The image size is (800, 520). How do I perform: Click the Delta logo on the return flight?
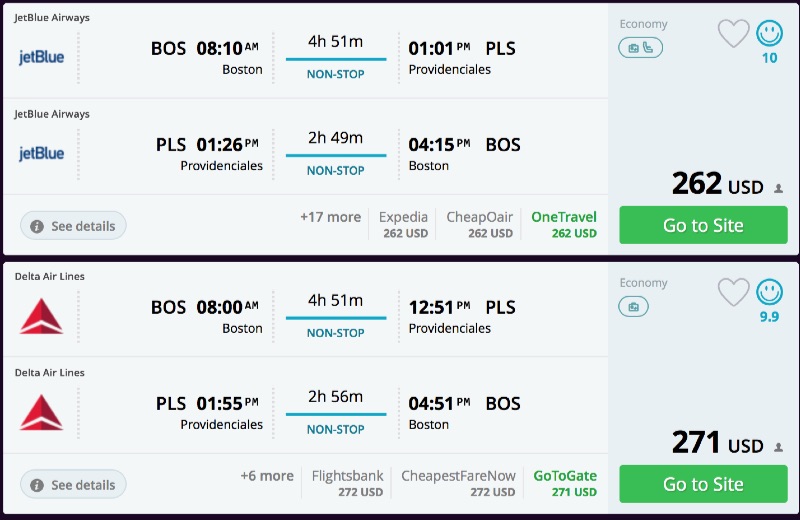pos(42,412)
